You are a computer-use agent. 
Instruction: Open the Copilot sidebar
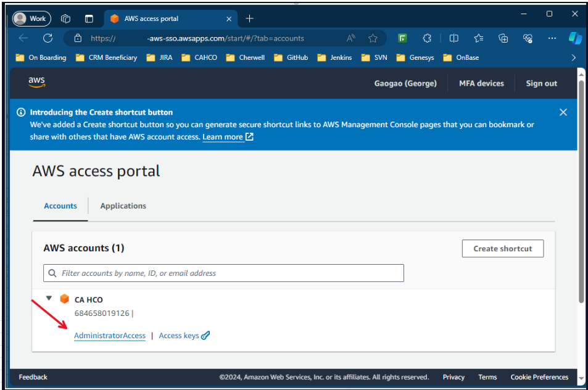pos(575,38)
